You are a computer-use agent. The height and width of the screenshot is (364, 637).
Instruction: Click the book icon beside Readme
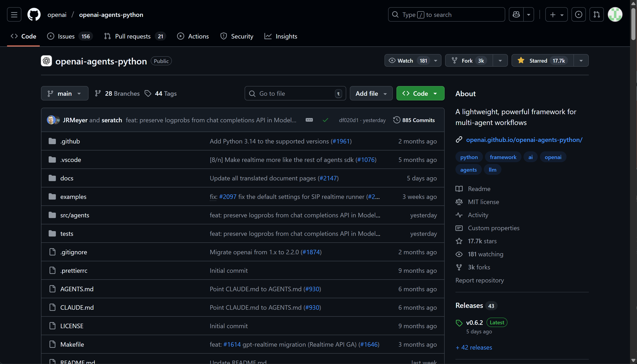click(x=459, y=189)
